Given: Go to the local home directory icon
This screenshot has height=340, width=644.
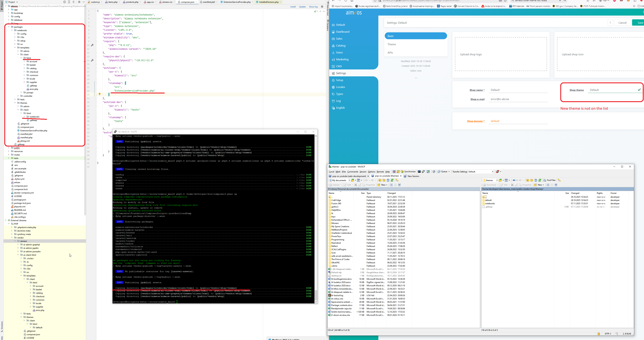Looking at the screenshot, I should [388, 180].
